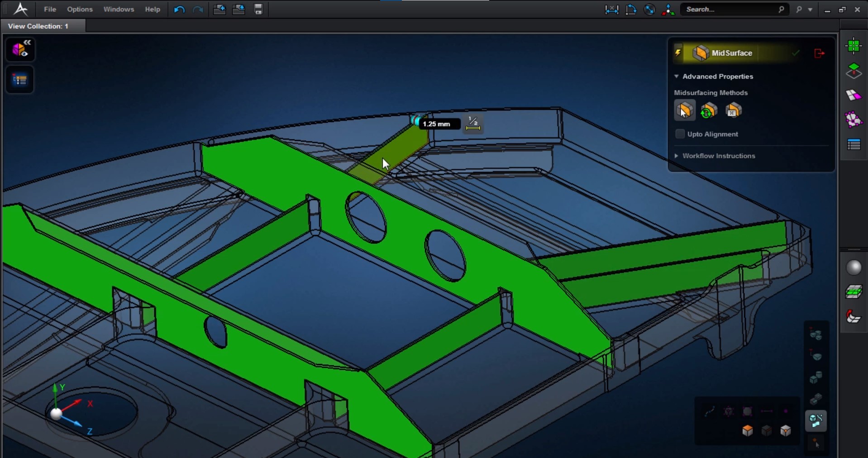
Task: Click the magnifier inside the Search box
Action: click(x=781, y=9)
